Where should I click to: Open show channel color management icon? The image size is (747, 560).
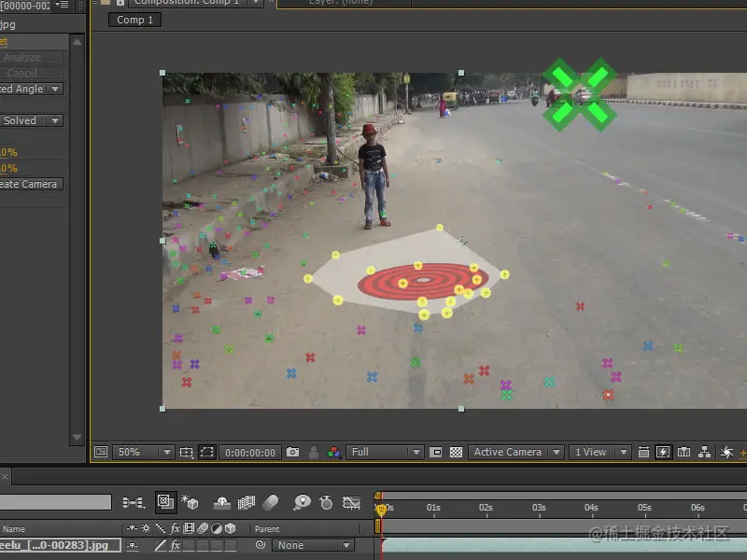tap(334, 452)
